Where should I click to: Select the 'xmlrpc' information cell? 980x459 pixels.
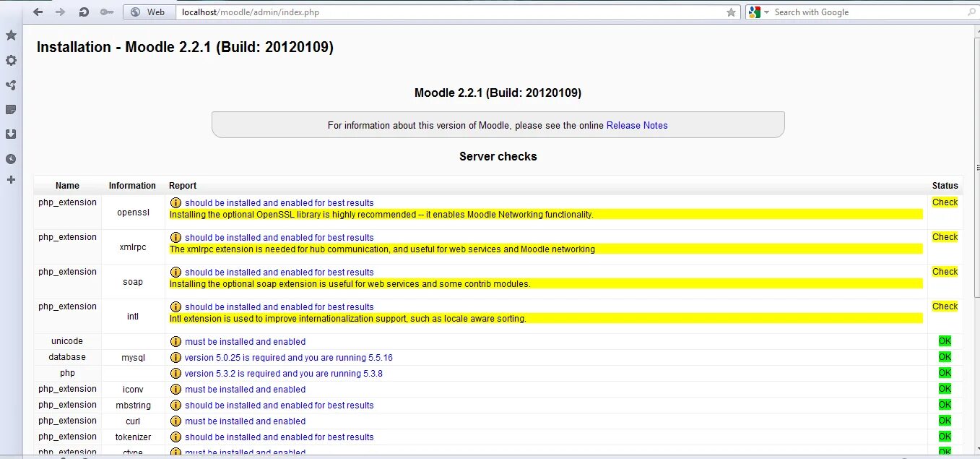[x=133, y=247]
